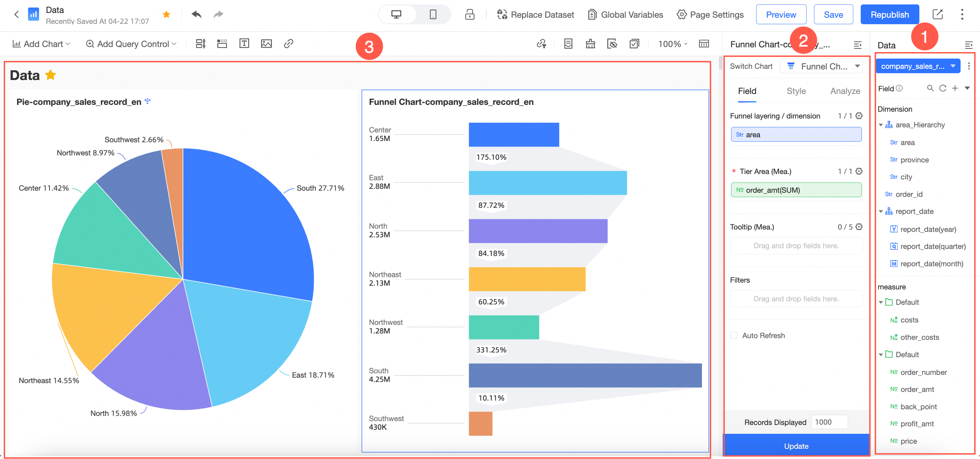Click the Update button

[796, 445]
